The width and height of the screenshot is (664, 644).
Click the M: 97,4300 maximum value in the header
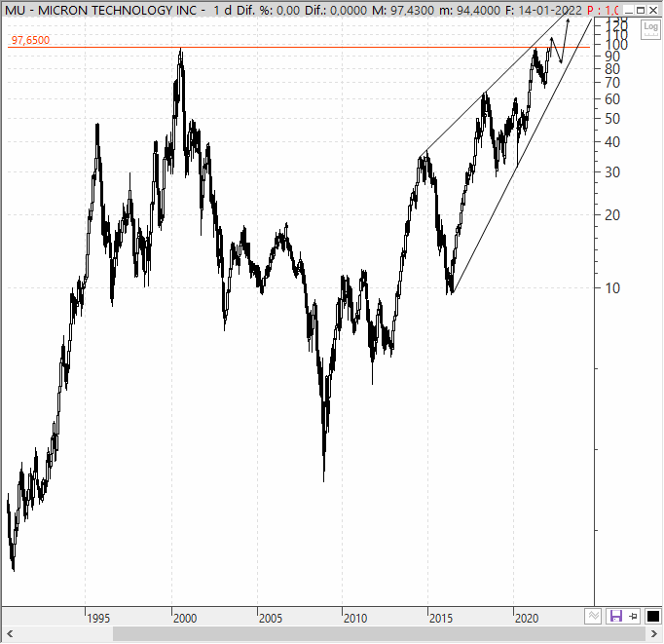403,10
